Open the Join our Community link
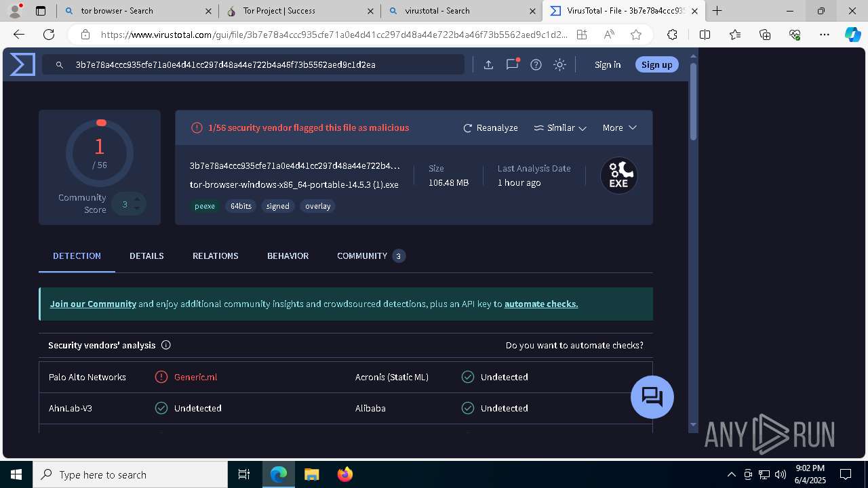Image resolution: width=868 pixels, height=488 pixels. click(93, 304)
